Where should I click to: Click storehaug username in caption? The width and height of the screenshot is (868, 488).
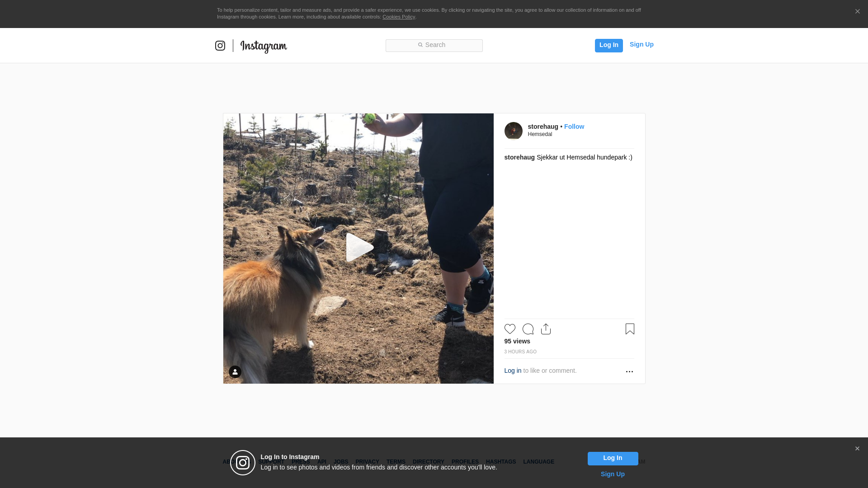[x=519, y=157]
